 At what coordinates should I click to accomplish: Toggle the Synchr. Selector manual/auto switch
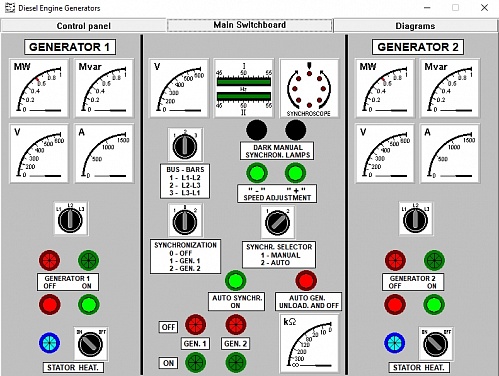[277, 222]
